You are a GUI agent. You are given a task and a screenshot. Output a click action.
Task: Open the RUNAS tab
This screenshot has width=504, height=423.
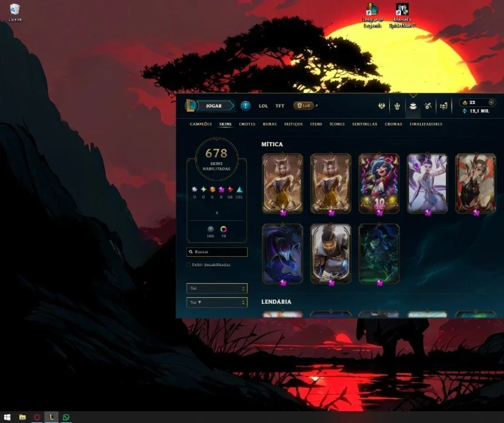(270, 124)
